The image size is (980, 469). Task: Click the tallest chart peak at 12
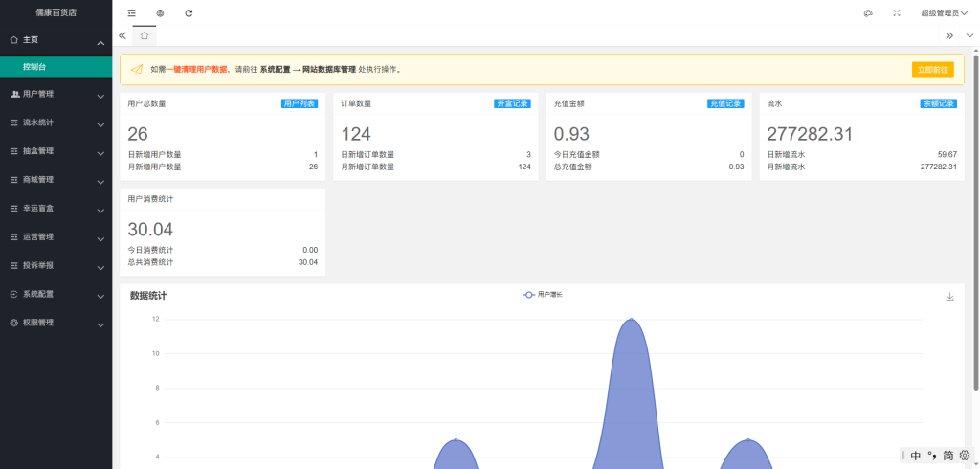tap(632, 319)
